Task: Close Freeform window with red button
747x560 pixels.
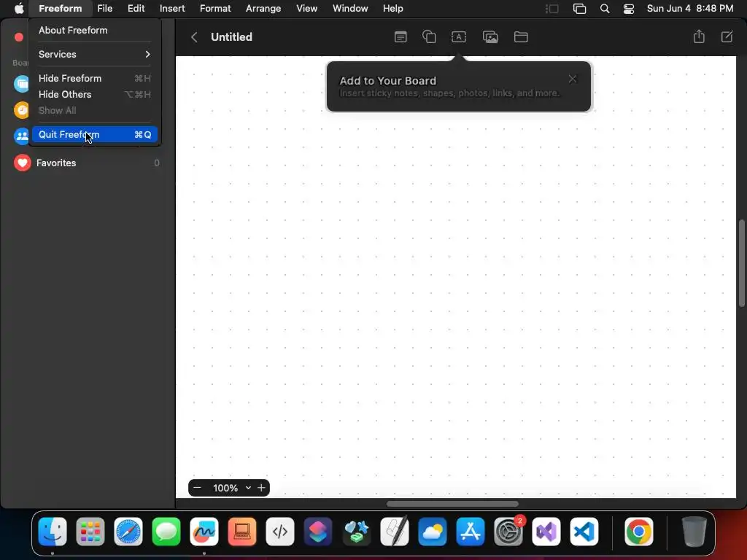Action: tap(19, 37)
